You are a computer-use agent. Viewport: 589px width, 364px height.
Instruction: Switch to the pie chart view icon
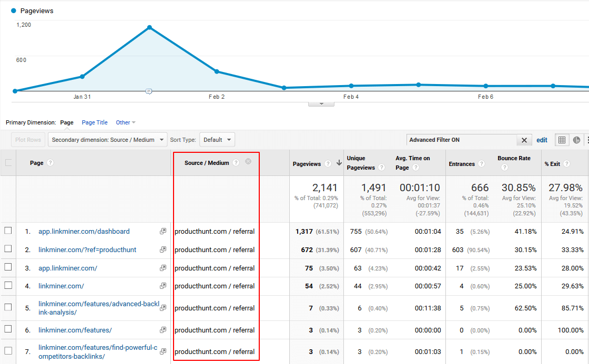click(x=576, y=140)
